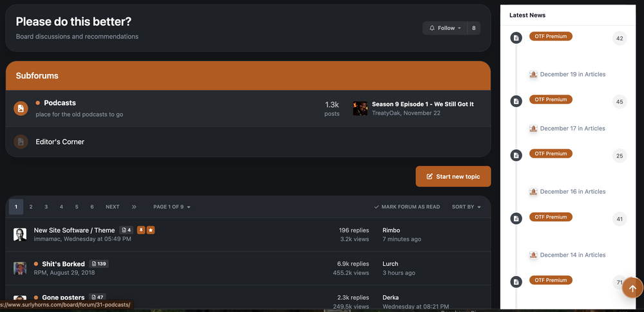Click the 8 followers count
644x312 pixels.
tap(474, 28)
